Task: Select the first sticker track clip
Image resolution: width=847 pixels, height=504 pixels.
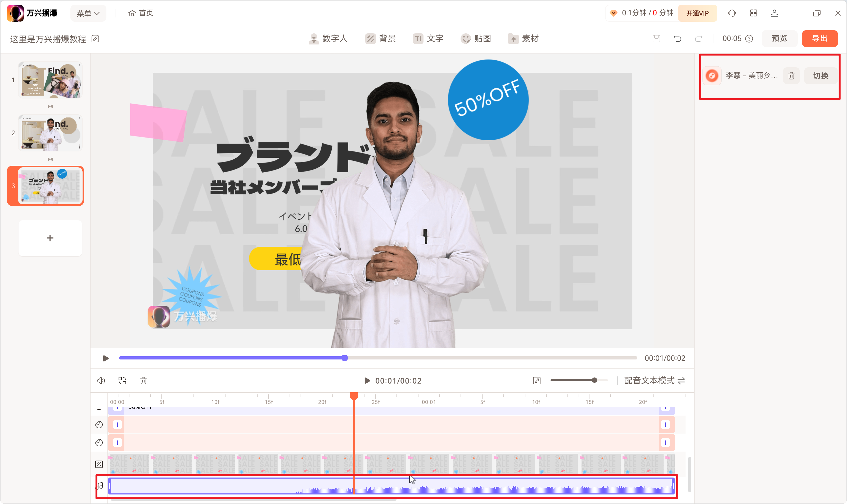Action: 391,425
